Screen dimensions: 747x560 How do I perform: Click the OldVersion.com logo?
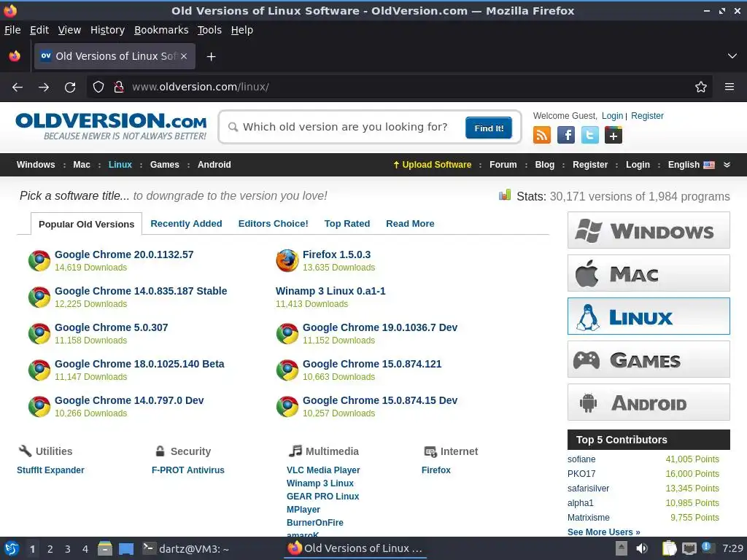(111, 126)
